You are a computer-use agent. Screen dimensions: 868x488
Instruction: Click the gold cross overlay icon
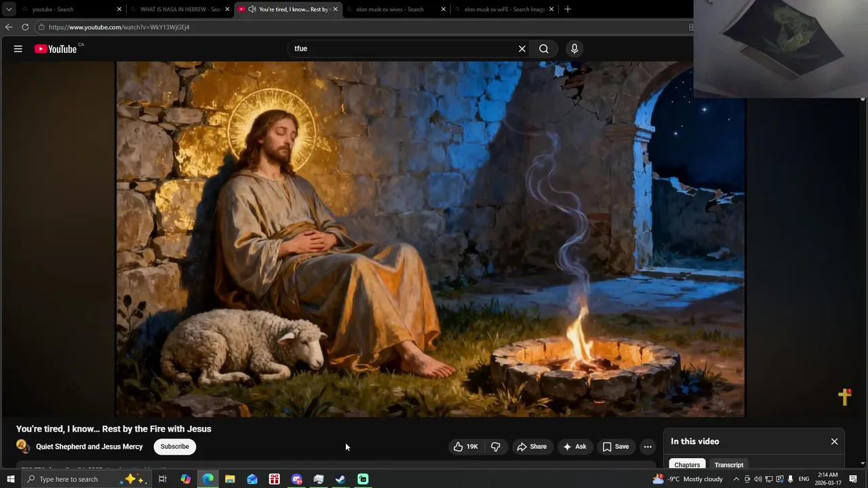[845, 397]
